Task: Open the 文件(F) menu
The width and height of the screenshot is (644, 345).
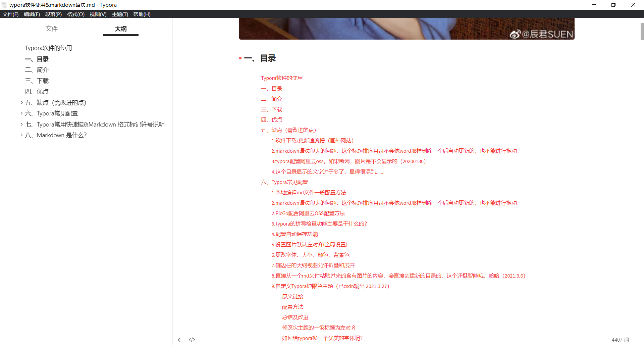Action: (10, 14)
